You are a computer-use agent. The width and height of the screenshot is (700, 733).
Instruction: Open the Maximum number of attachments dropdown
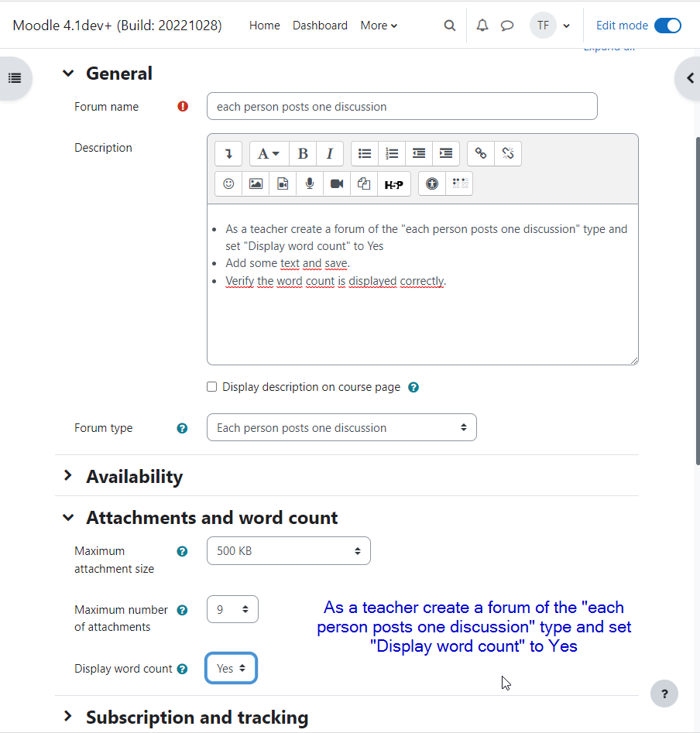232,609
